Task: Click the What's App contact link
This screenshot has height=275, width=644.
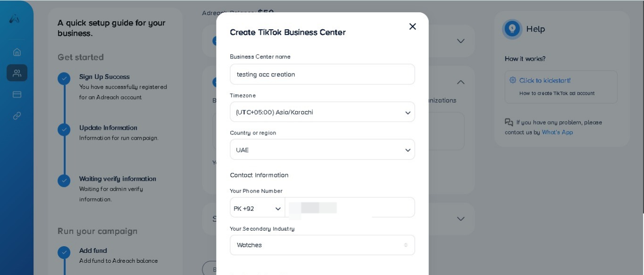Action: (x=557, y=132)
